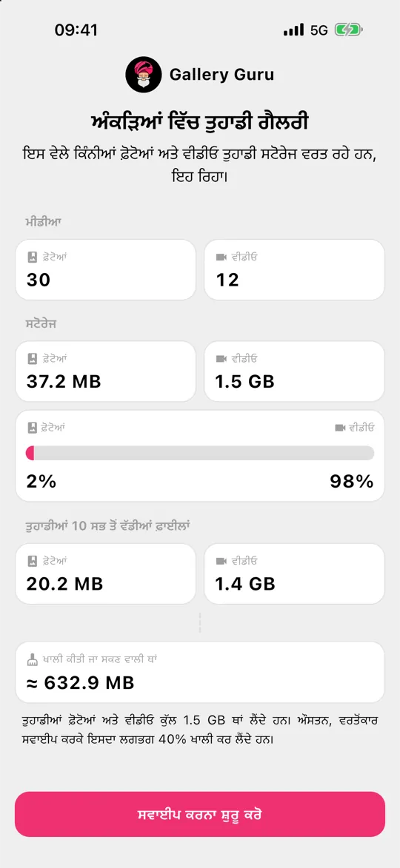Click the photo versus video storage ratio bar
The image size is (400, 868).
200,453
